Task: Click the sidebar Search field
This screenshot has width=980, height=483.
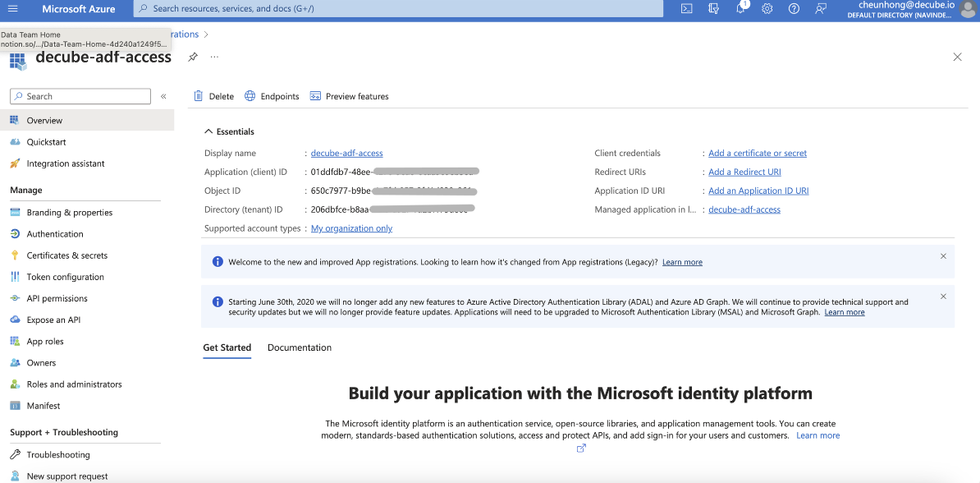Action: (x=80, y=96)
